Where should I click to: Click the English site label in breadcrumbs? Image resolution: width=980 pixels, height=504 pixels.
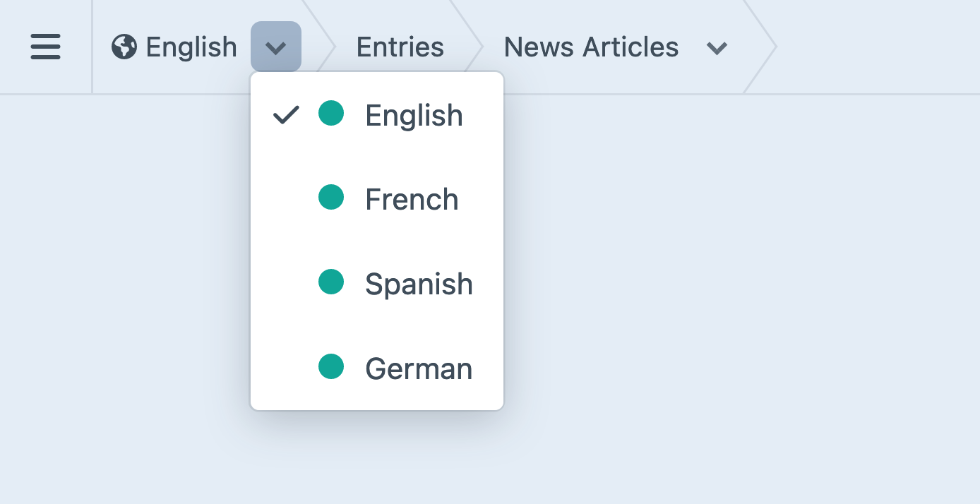point(191,47)
